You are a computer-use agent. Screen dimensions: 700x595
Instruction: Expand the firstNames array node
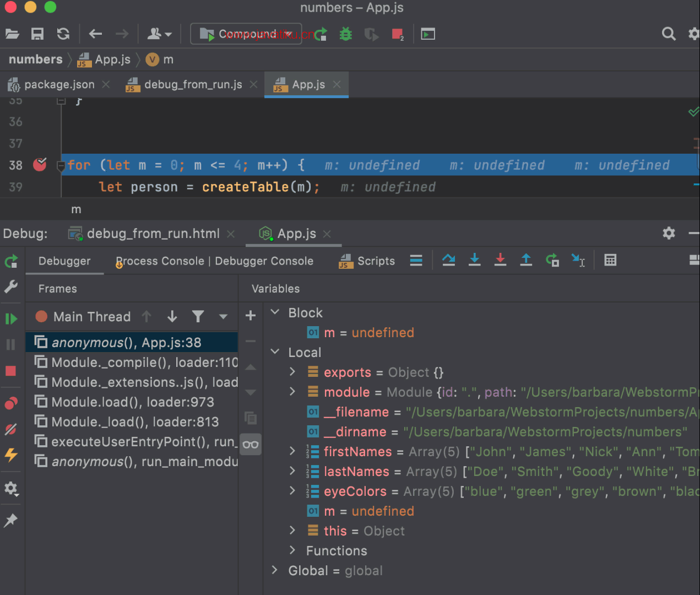pyautogui.click(x=292, y=451)
